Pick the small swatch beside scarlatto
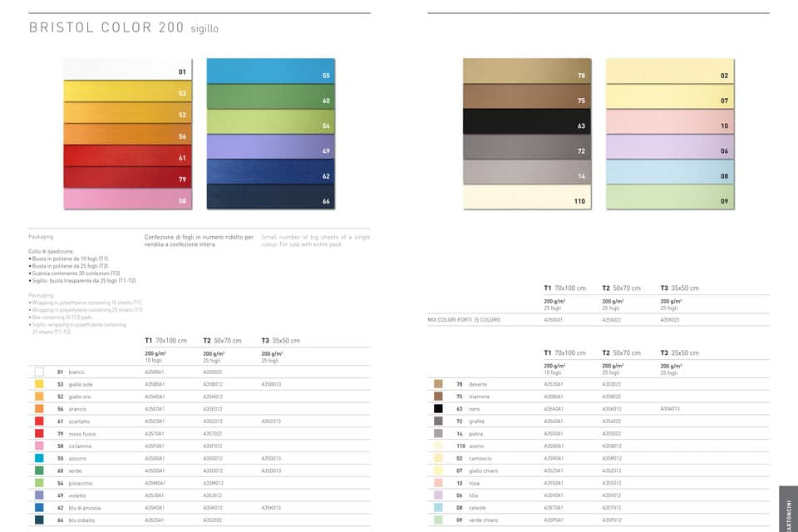 coord(39,421)
